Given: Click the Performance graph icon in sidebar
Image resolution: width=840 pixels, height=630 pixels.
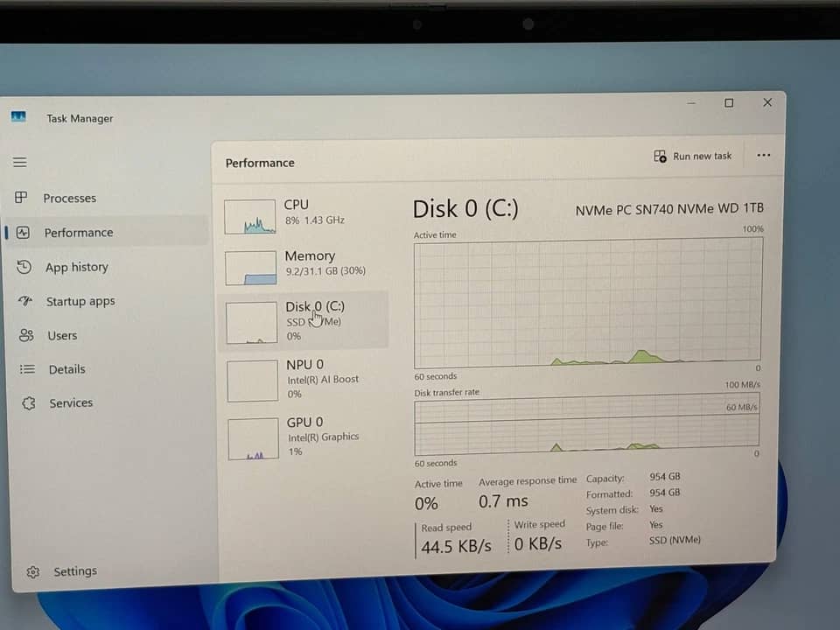Looking at the screenshot, I should tap(23, 233).
